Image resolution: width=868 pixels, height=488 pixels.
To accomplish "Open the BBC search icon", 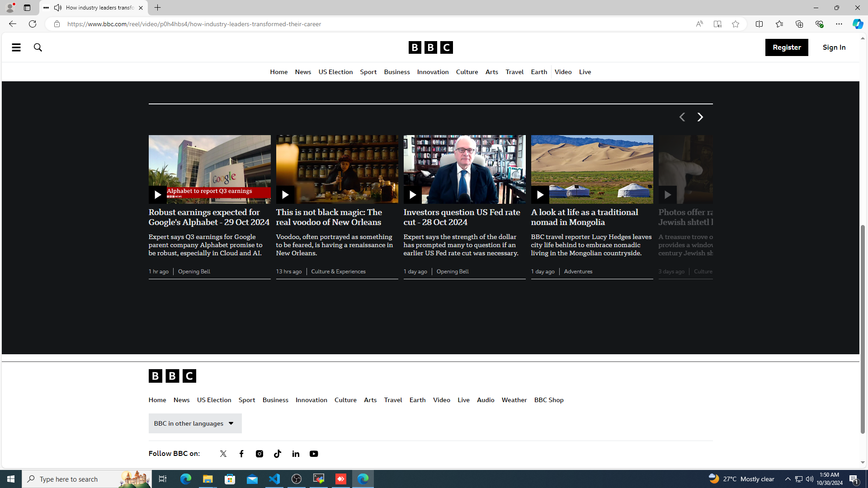I will [38, 47].
